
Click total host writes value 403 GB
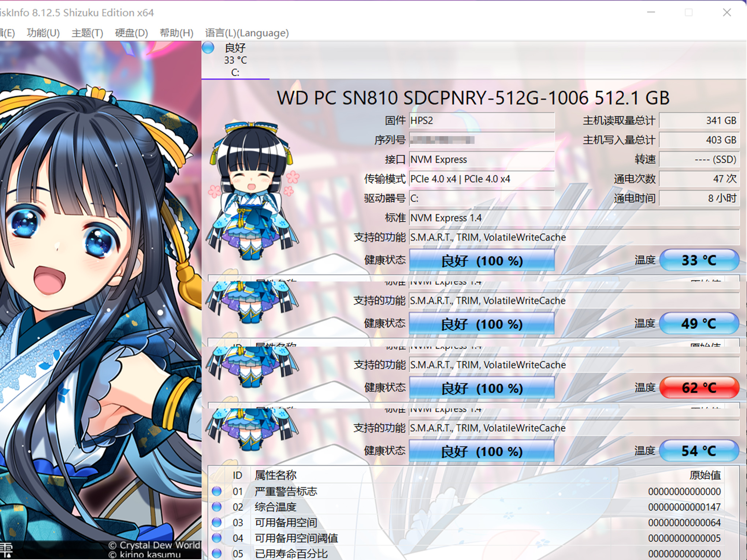pyautogui.click(x=699, y=140)
